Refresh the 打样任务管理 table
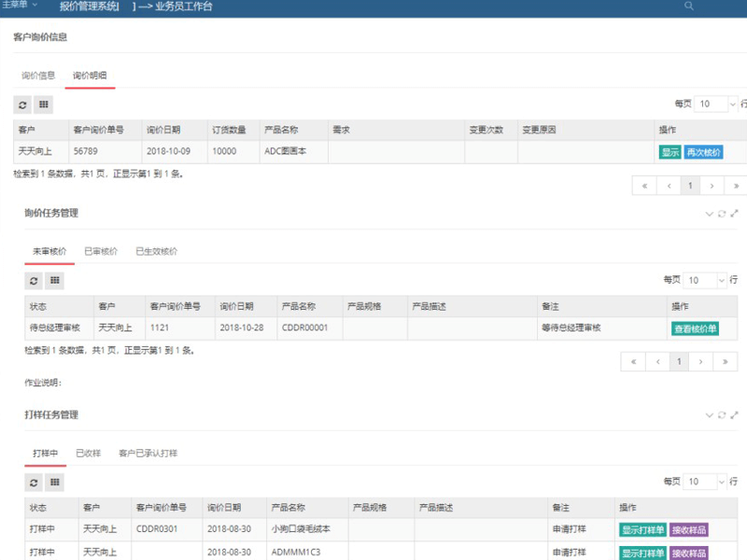This screenshot has height=560, width=747. (x=34, y=483)
